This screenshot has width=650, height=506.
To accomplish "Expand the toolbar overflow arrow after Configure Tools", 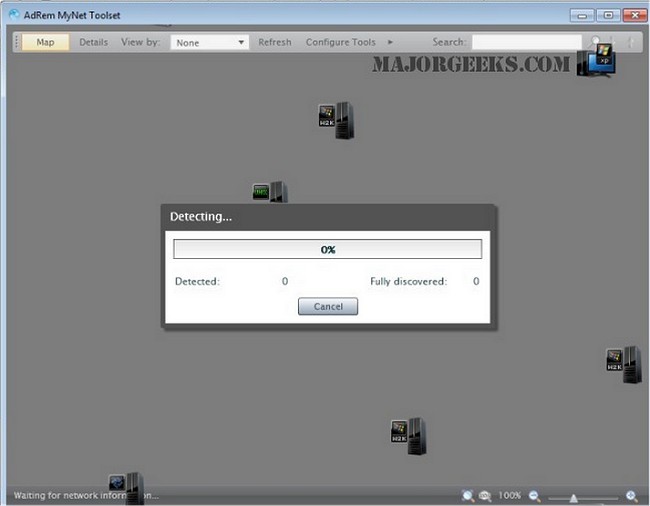I will click(390, 42).
